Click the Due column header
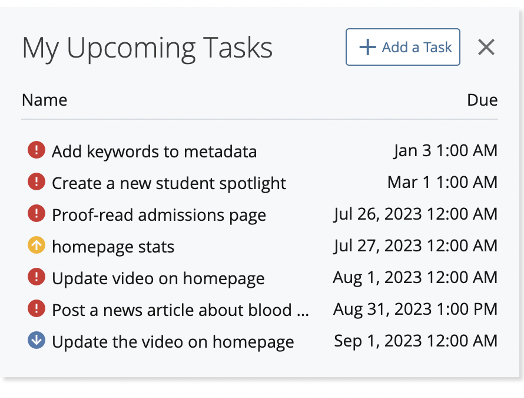 [x=482, y=100]
